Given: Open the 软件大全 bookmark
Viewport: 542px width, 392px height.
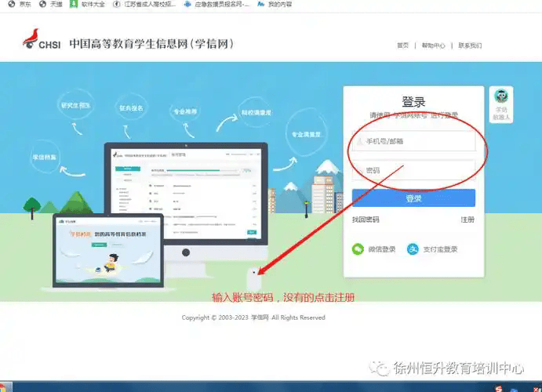Looking at the screenshot, I should (87, 4).
